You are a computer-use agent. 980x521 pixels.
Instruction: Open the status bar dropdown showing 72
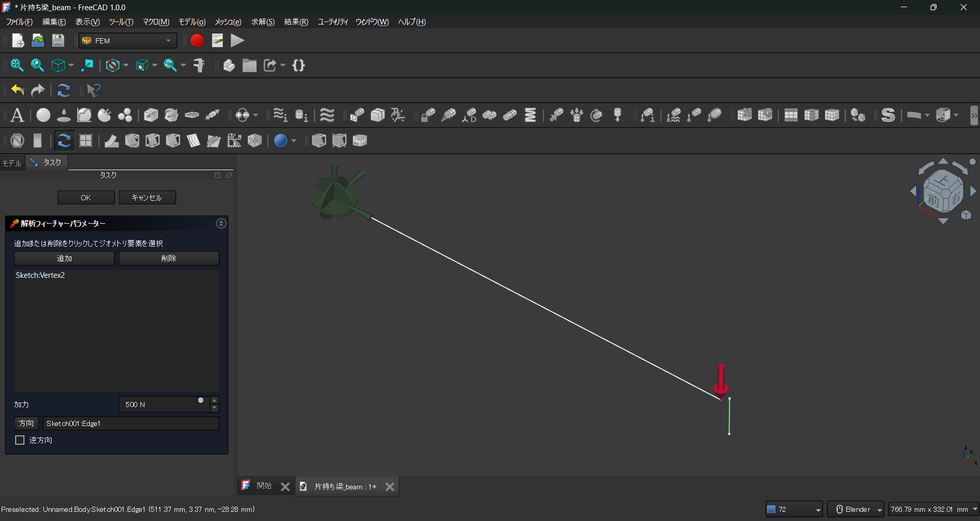pyautogui.click(x=794, y=509)
